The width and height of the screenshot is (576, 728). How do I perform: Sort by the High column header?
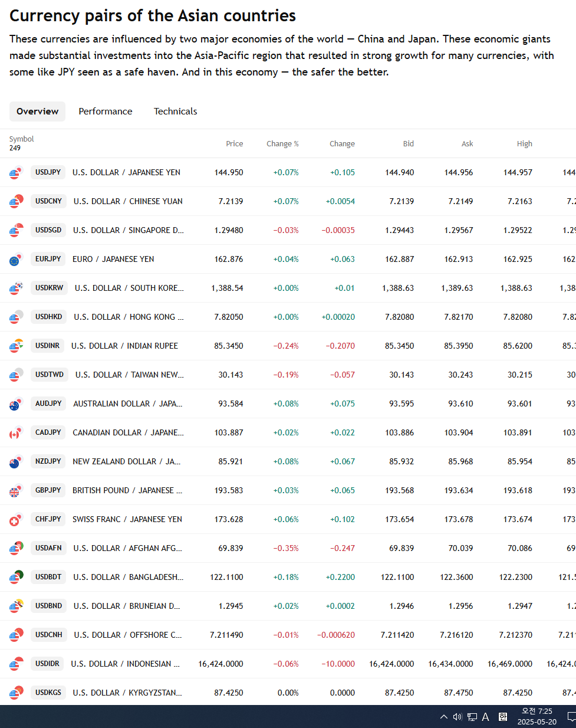coord(524,144)
